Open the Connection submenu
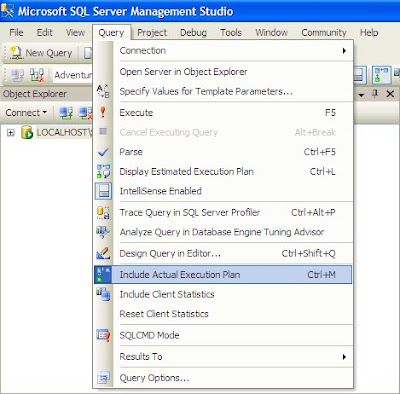 coord(232,51)
